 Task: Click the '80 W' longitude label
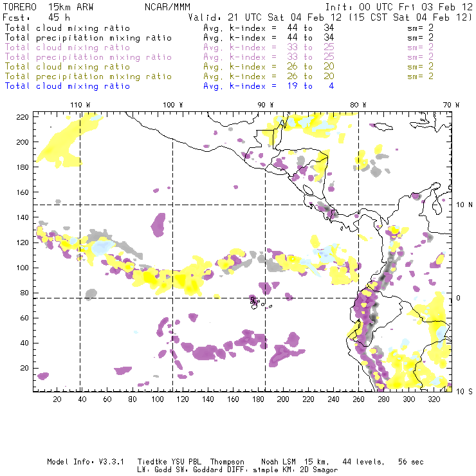coord(358,105)
